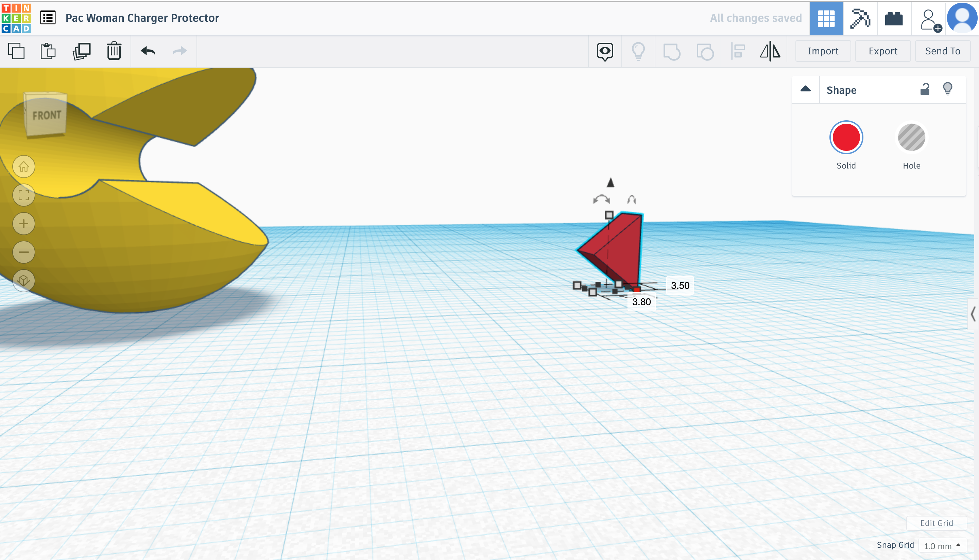Viewport: 979px width, 560px height.
Task: Click the black cone lift handle above shape
Action: click(x=611, y=182)
